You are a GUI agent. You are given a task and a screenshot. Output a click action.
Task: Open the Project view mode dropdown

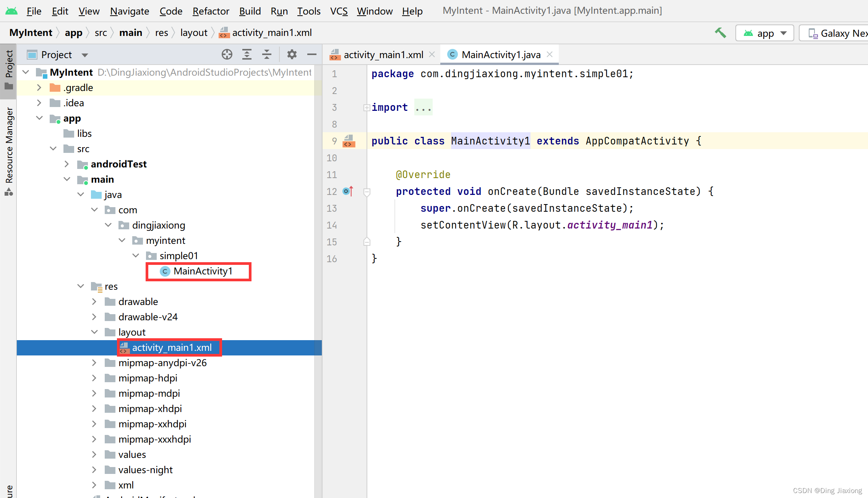85,55
